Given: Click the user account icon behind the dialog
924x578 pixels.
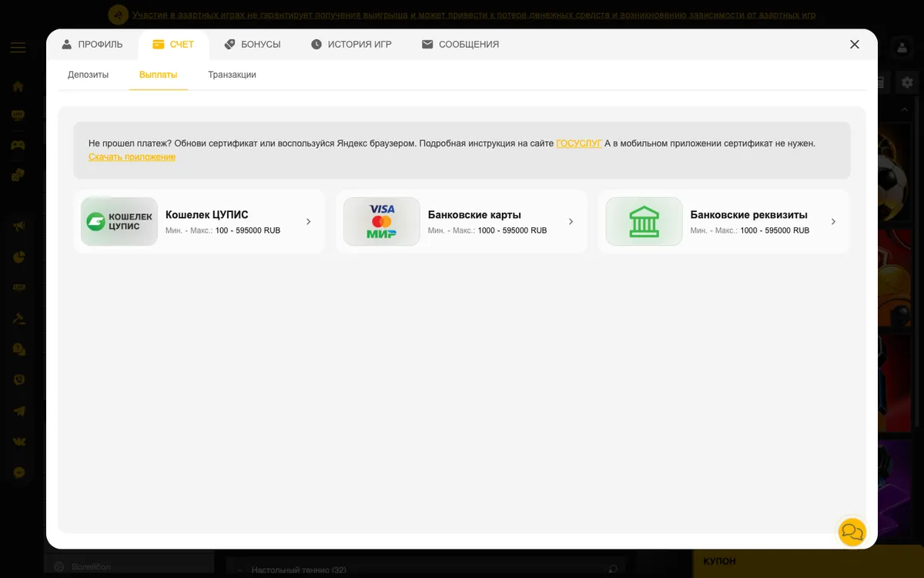Looking at the screenshot, I should [901, 48].
